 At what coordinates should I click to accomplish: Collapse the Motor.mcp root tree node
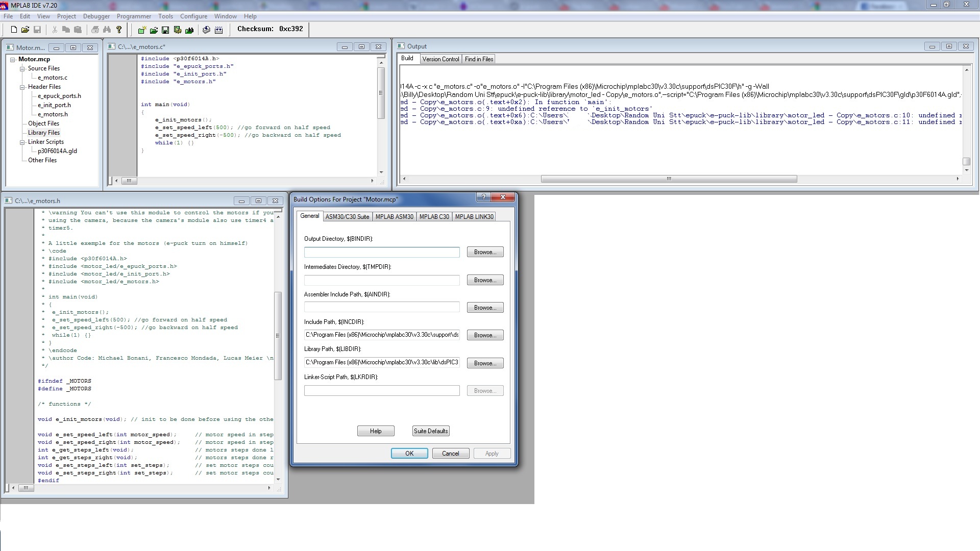click(x=13, y=60)
